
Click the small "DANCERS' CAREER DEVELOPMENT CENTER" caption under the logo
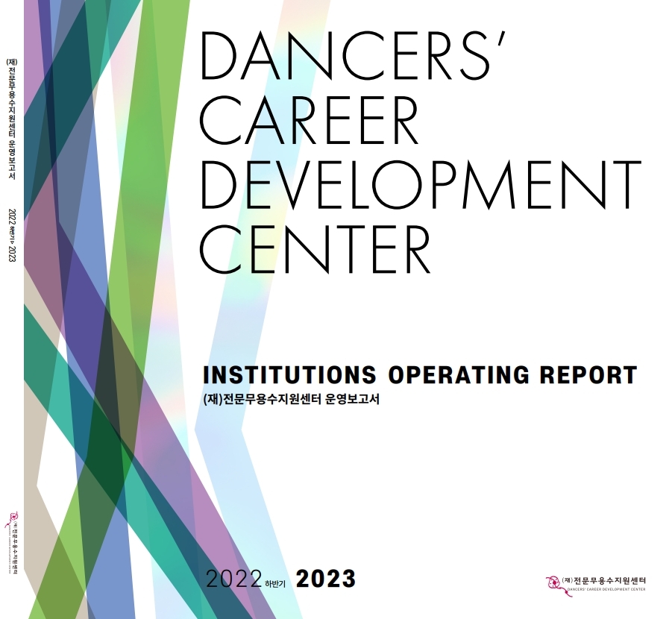pos(606,589)
